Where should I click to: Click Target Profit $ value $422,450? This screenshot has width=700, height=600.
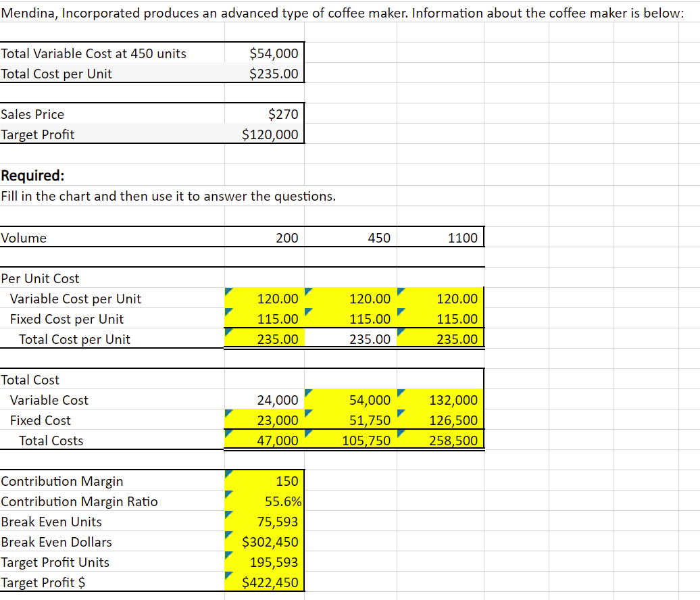(265, 582)
